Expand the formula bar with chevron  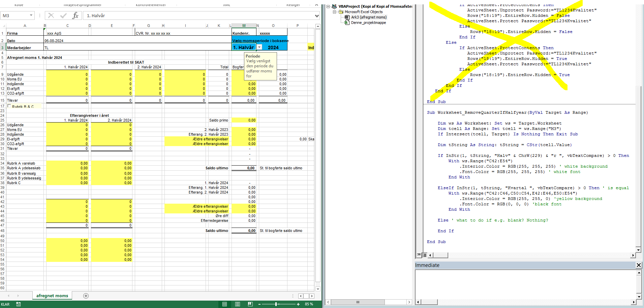[317, 16]
